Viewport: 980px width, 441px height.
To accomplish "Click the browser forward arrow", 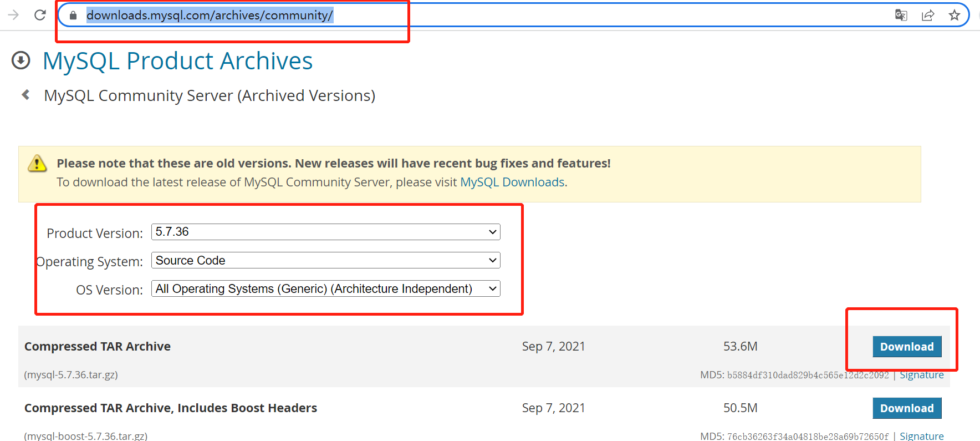I will pyautogui.click(x=13, y=15).
